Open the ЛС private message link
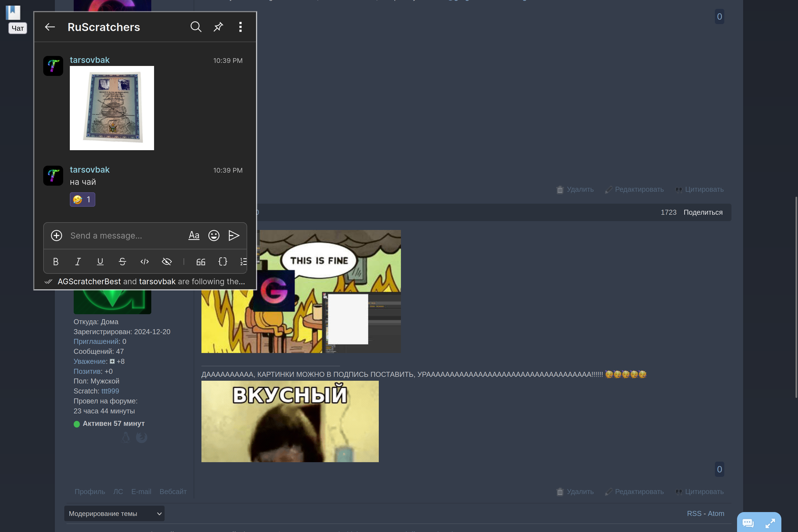The image size is (798, 532). (x=118, y=492)
